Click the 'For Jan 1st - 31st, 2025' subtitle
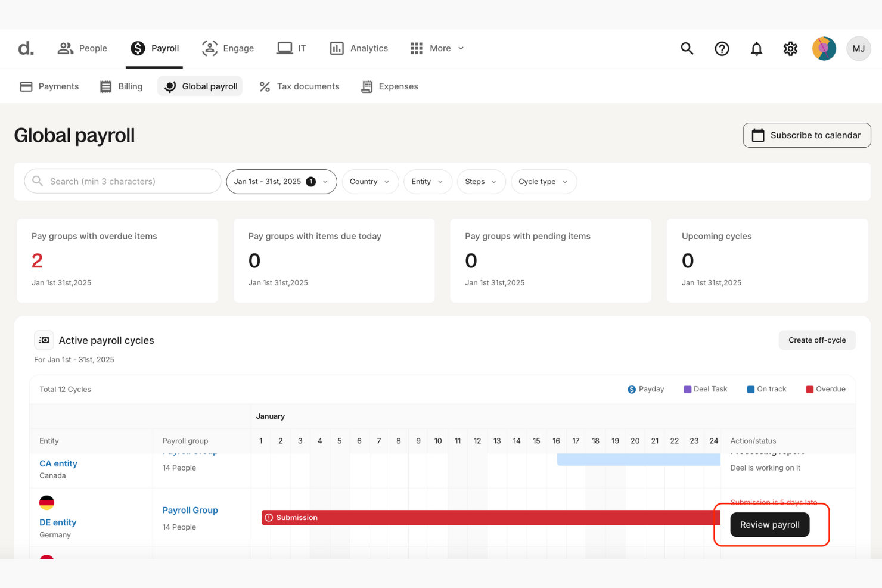The width and height of the screenshot is (882, 588). pyautogui.click(x=74, y=359)
